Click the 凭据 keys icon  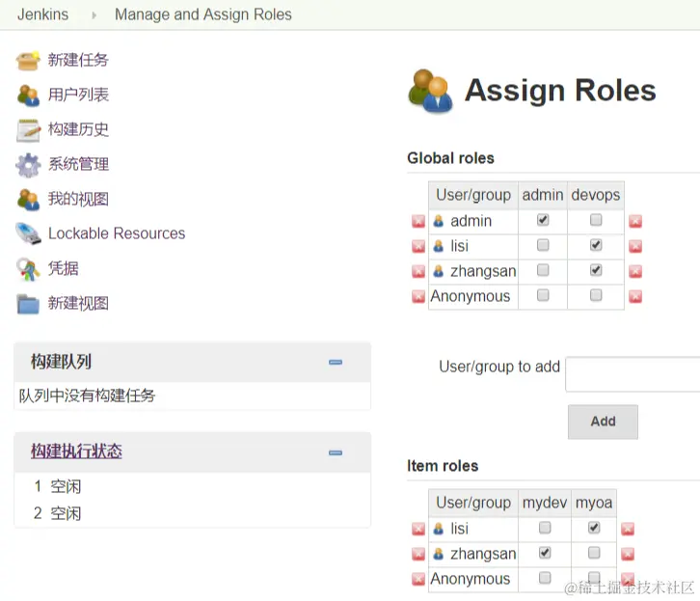click(28, 269)
